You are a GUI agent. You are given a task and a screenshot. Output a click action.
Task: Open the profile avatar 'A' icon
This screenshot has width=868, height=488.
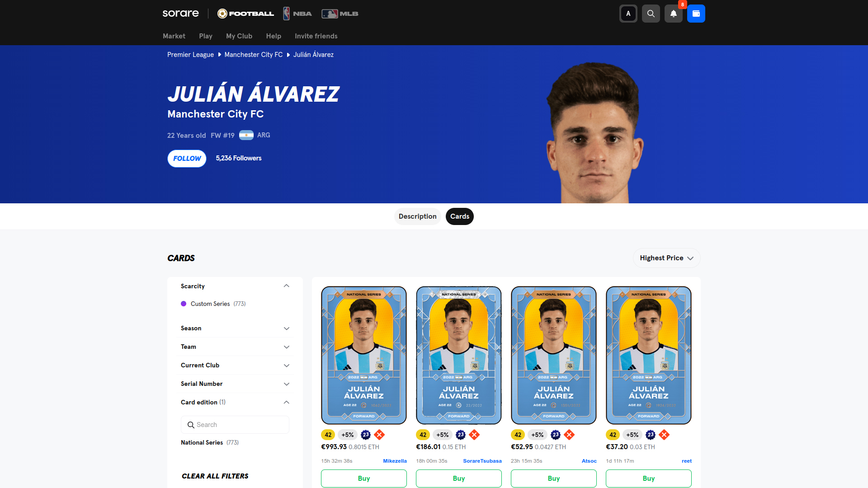pyautogui.click(x=628, y=14)
